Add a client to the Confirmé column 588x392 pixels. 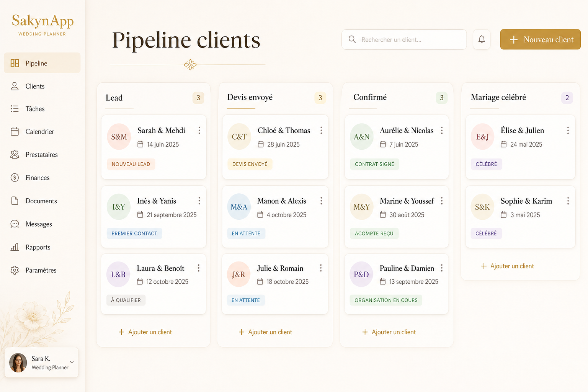pyautogui.click(x=389, y=332)
